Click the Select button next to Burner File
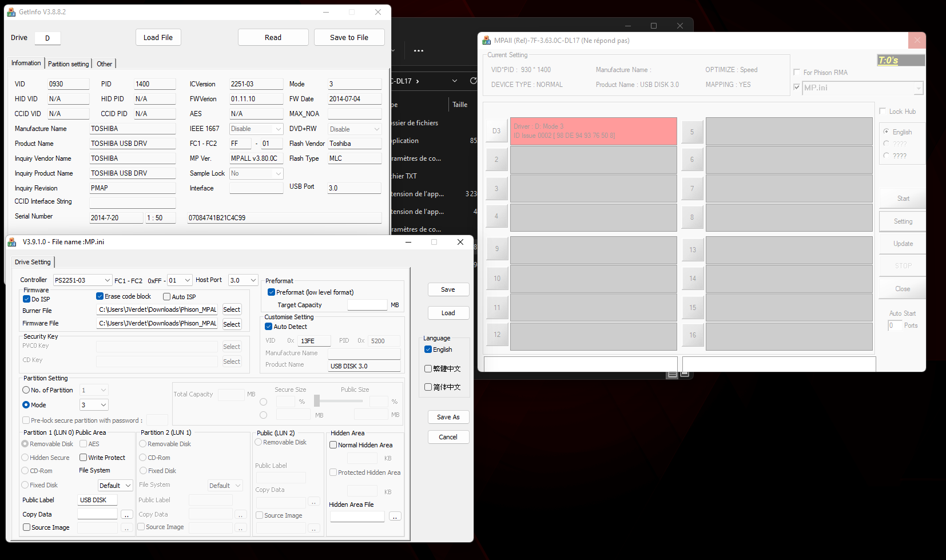This screenshot has width=946, height=560. [232, 309]
